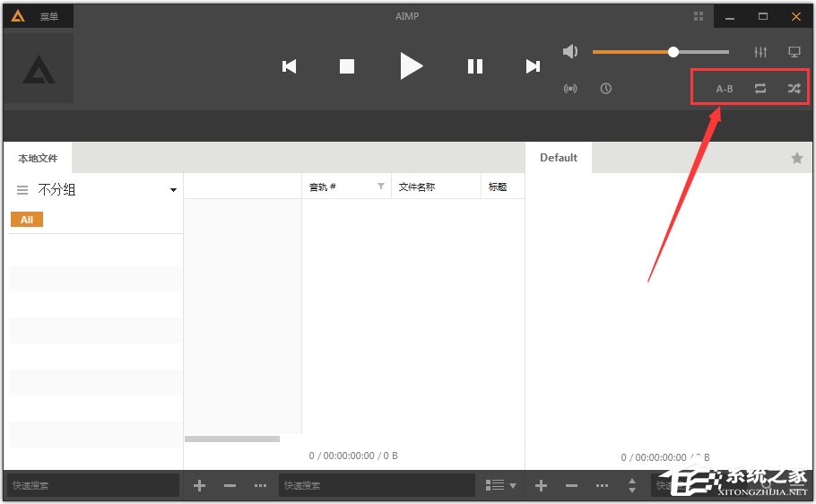Switch to the Default playlist tab

pyautogui.click(x=558, y=158)
